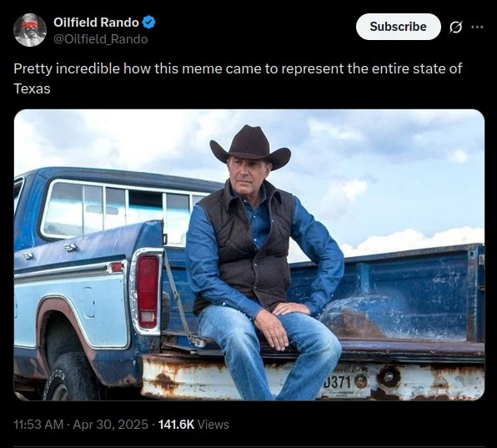This screenshot has width=497, height=448.
Task: Click the truck's rear tire in photo
Action: [72, 377]
